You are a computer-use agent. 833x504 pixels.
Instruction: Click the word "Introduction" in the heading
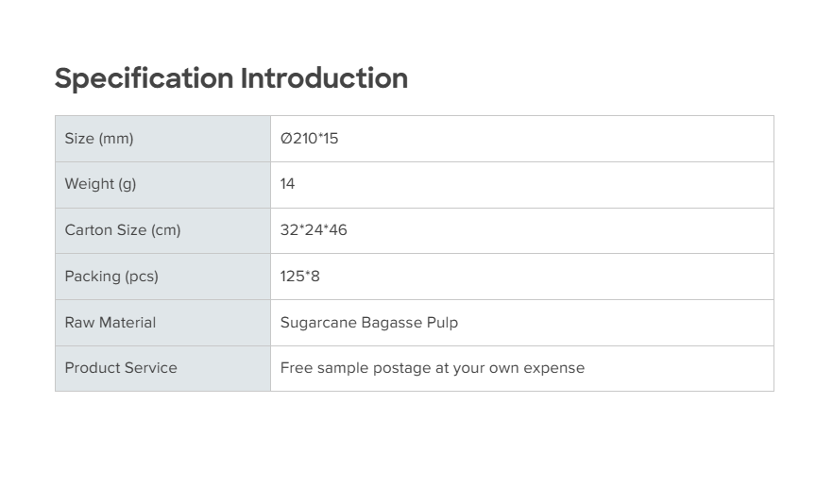click(x=324, y=78)
